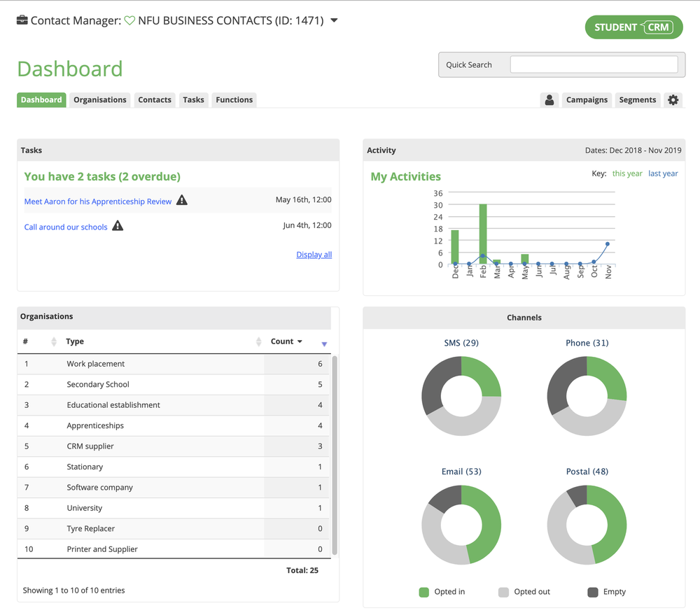
Task: Go to the Contacts tab
Action: point(155,99)
